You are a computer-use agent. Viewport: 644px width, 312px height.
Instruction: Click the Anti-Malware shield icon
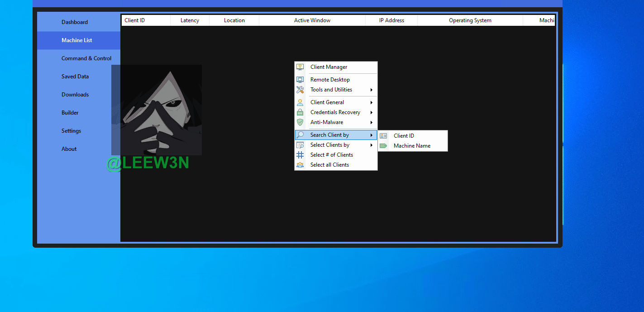coord(300,122)
